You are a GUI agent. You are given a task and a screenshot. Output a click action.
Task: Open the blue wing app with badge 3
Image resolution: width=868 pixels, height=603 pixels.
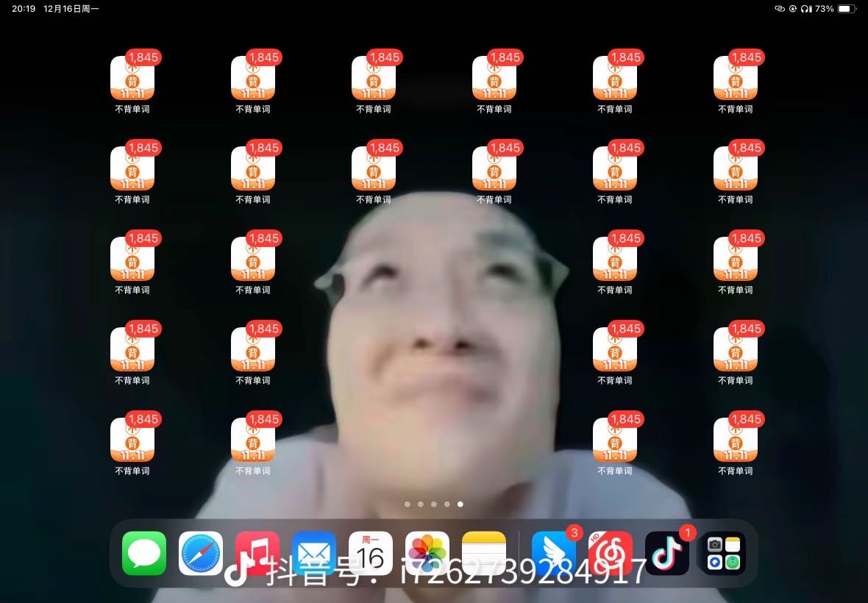554,553
